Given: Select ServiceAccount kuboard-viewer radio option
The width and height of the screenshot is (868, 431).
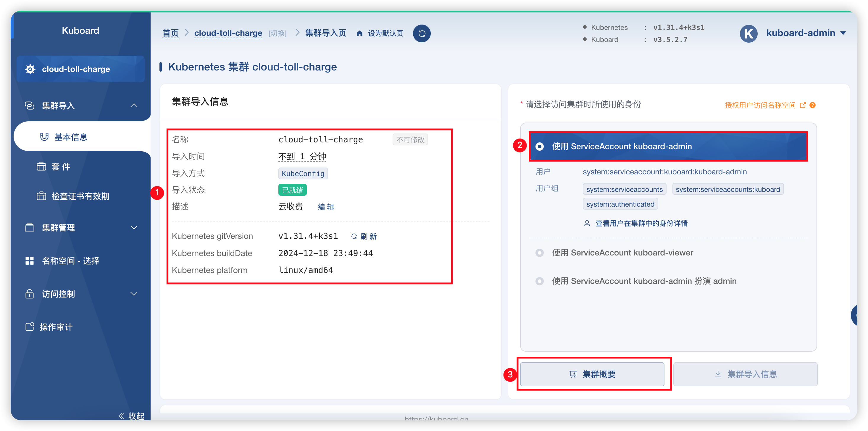Looking at the screenshot, I should point(539,253).
